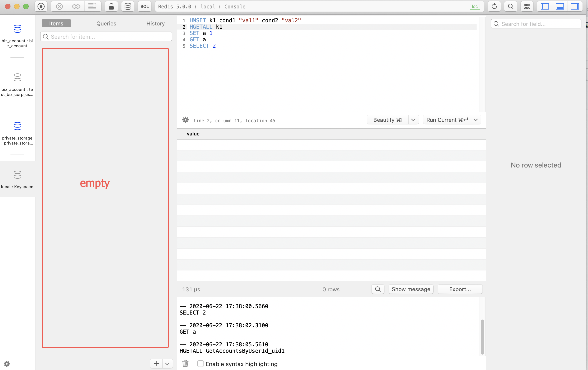The image size is (588, 370).
Task: Click the Export button
Action: (460, 289)
